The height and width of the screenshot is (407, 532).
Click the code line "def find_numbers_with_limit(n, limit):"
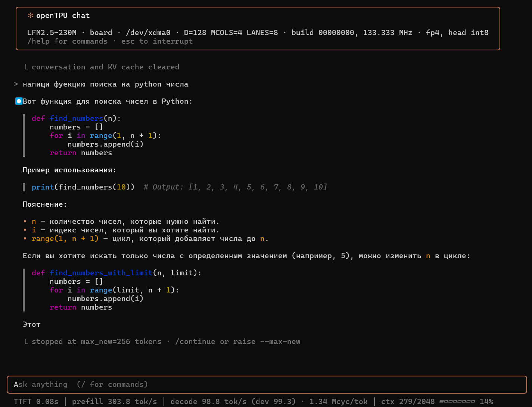117,273
